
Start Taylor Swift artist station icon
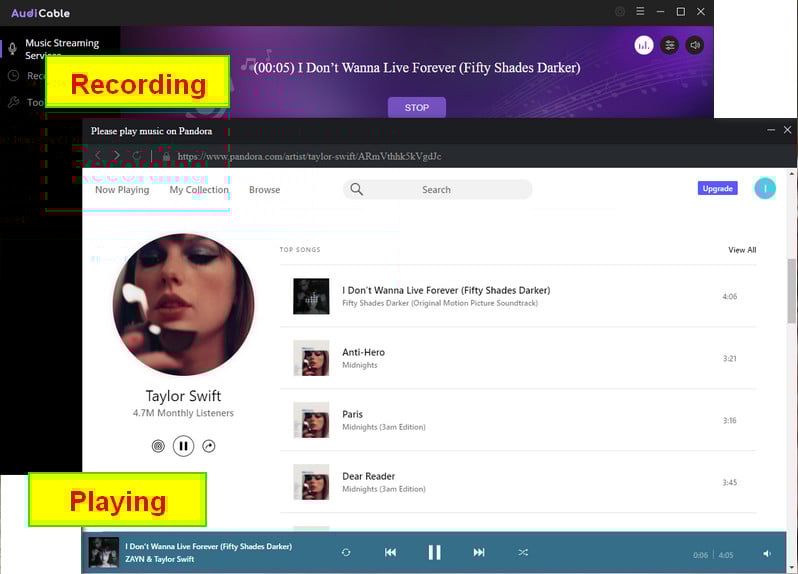point(158,446)
